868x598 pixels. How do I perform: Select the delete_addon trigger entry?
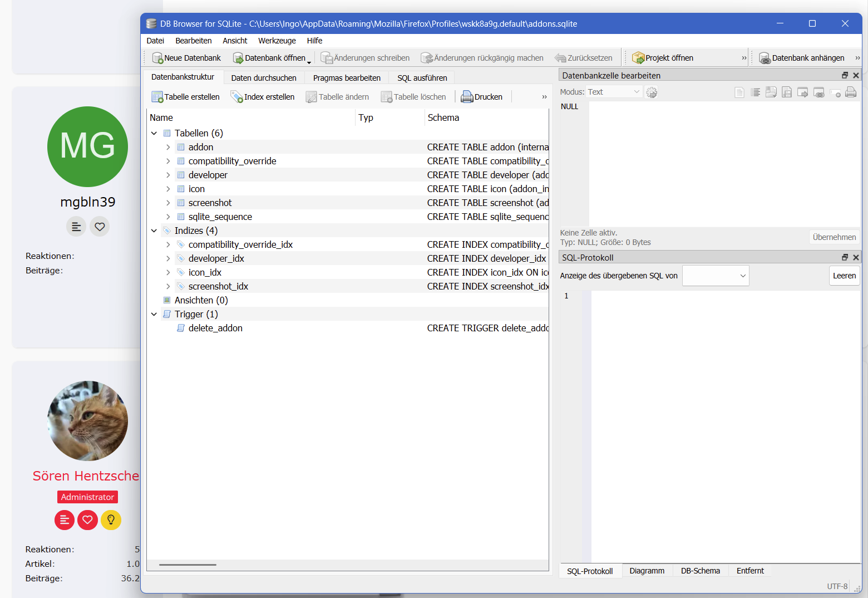(x=215, y=328)
